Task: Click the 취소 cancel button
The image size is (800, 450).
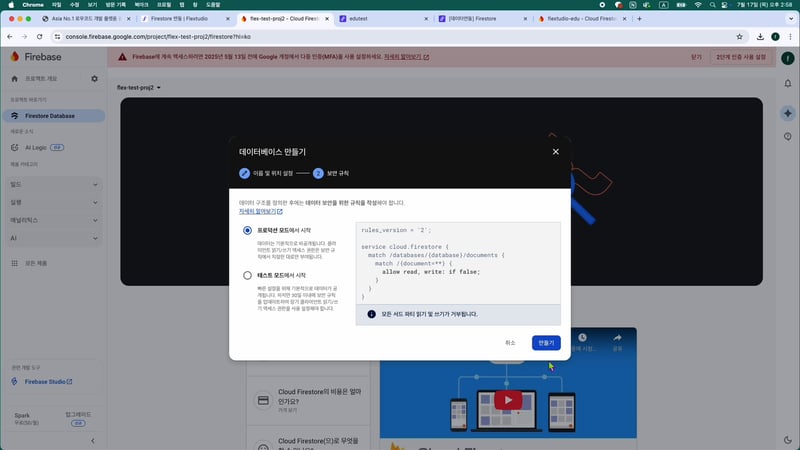Action: (510, 343)
